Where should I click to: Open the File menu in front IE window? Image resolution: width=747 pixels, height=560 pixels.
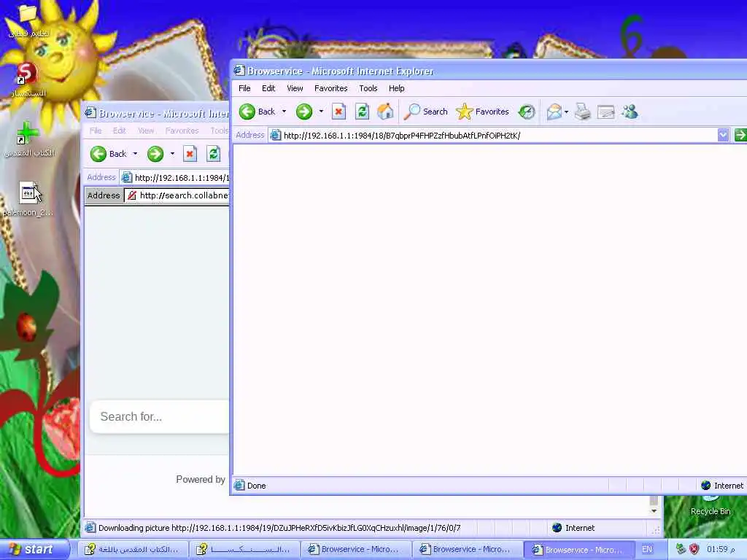coord(244,88)
